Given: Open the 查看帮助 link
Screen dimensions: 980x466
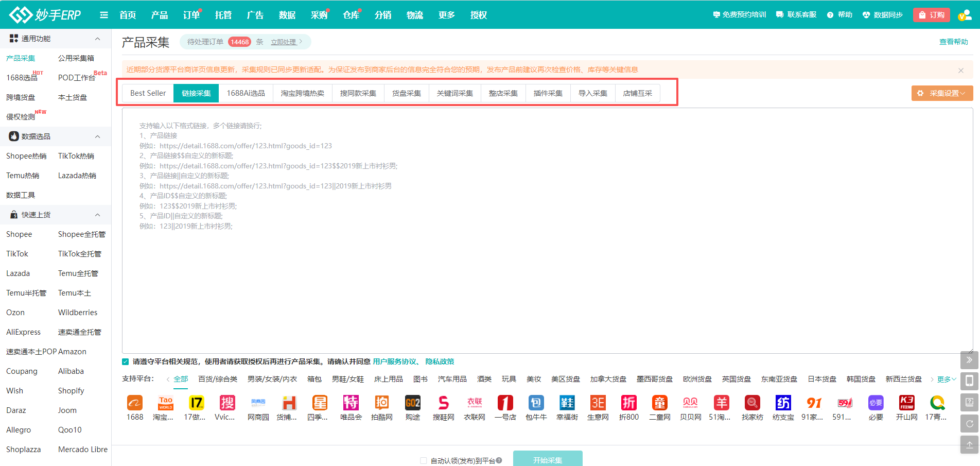Looking at the screenshot, I should tap(954, 42).
